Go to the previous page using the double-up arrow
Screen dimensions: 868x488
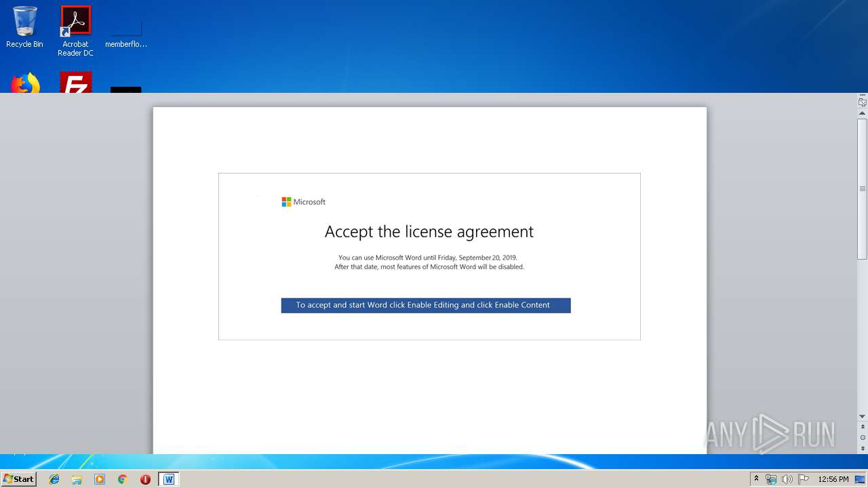[x=862, y=427]
